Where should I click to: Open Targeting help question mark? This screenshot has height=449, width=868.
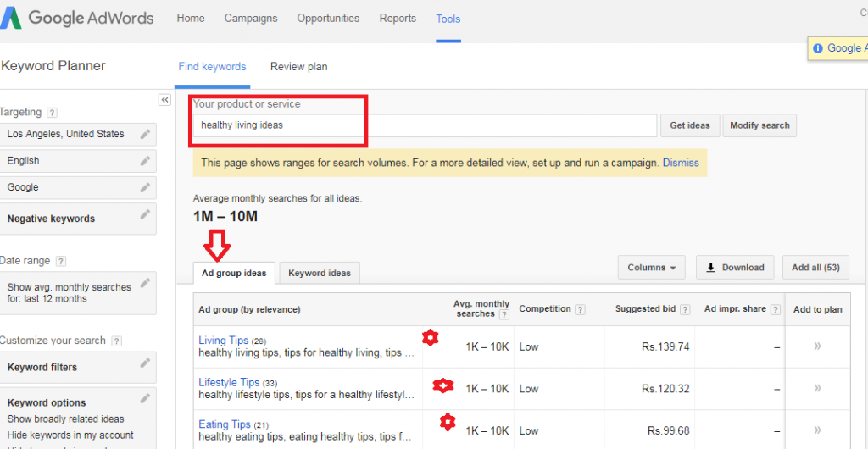pyautogui.click(x=52, y=113)
